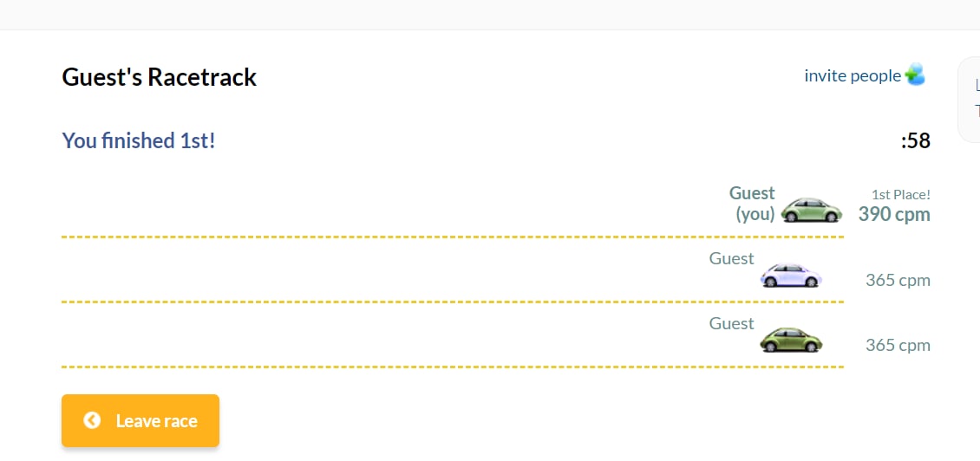Click the bottom yellow dashed lane line

[x=453, y=367]
